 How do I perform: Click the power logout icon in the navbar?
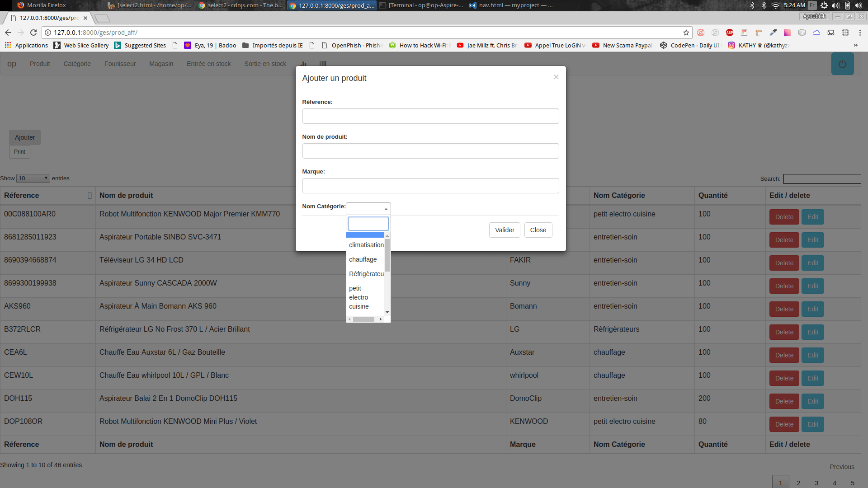pyautogui.click(x=842, y=64)
